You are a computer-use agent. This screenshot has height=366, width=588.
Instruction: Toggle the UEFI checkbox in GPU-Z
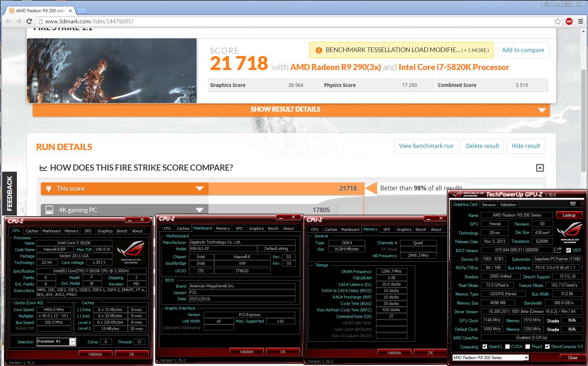(568, 250)
